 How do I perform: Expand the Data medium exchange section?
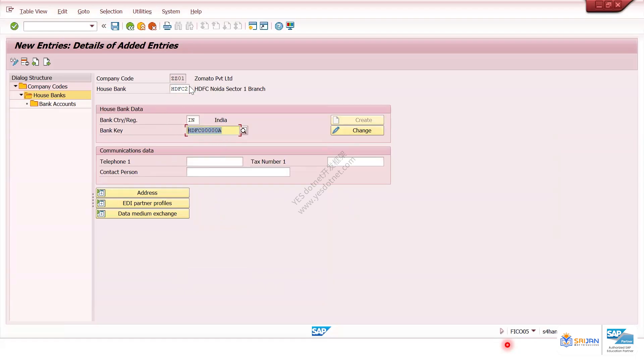tap(143, 214)
